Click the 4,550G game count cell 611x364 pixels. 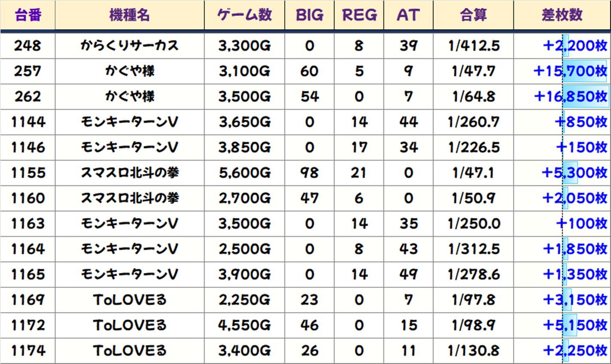[244, 325]
